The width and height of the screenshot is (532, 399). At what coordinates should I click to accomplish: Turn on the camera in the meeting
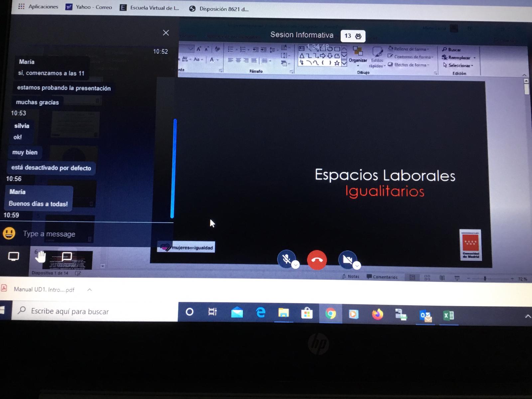347,260
